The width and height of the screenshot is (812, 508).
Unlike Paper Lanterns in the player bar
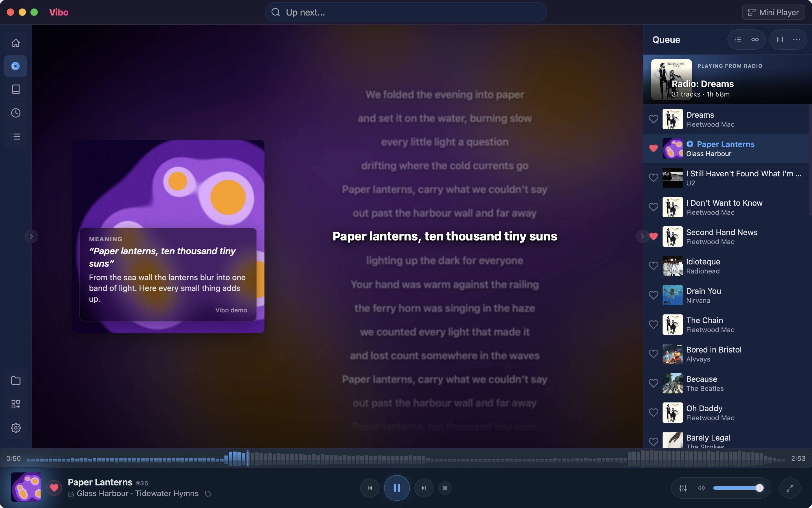(54, 487)
